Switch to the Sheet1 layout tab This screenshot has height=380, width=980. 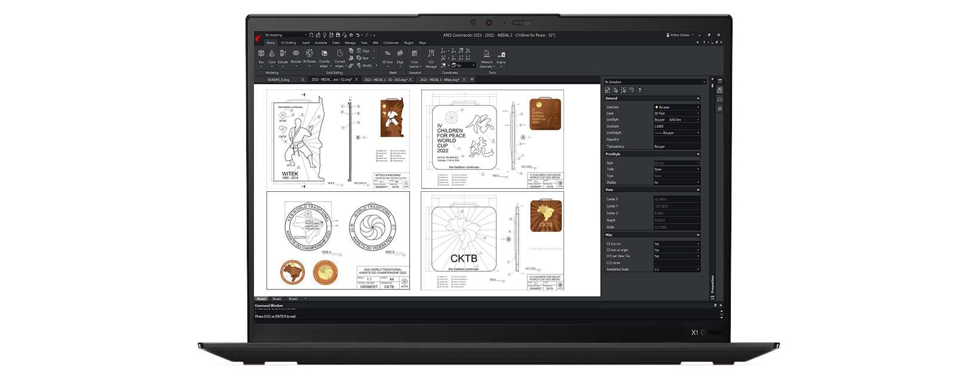[x=277, y=299]
